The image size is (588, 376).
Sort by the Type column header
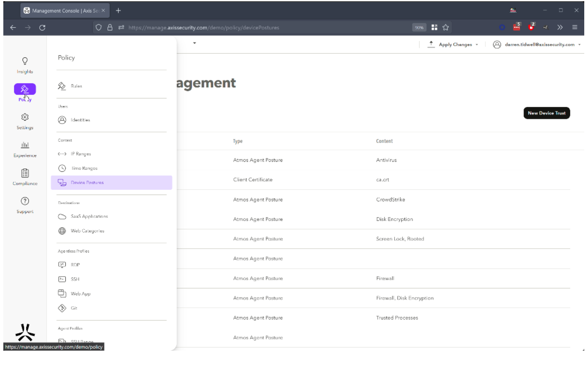tap(238, 141)
